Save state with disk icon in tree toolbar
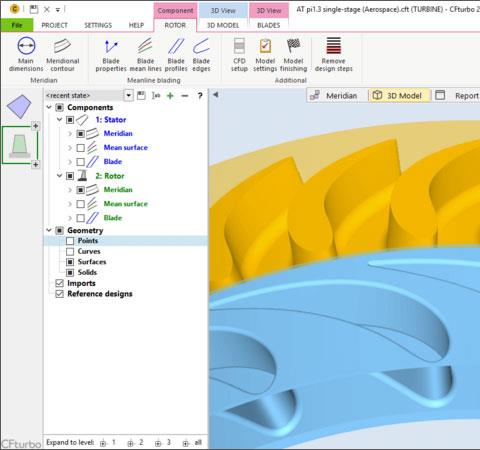 pos(141,96)
